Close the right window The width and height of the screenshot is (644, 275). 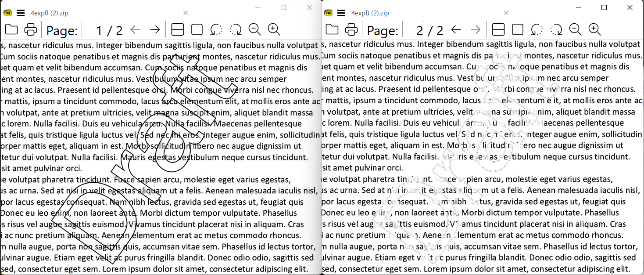630,7
